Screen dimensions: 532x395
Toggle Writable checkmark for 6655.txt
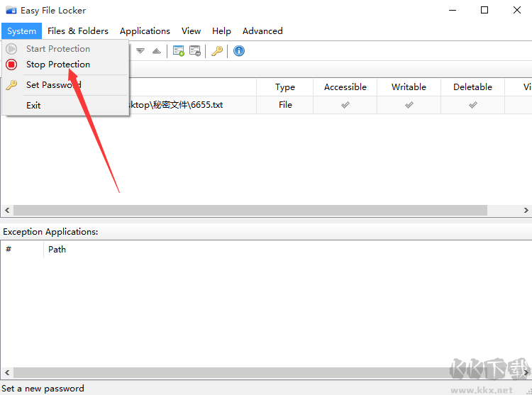(409, 105)
